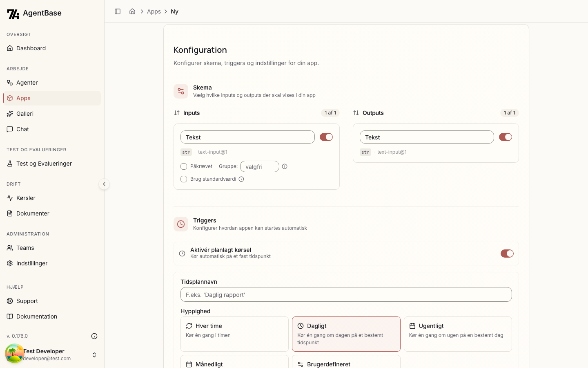588x368 pixels.
Task: Go to home via breadcrumb house icon
Action: 132,11
